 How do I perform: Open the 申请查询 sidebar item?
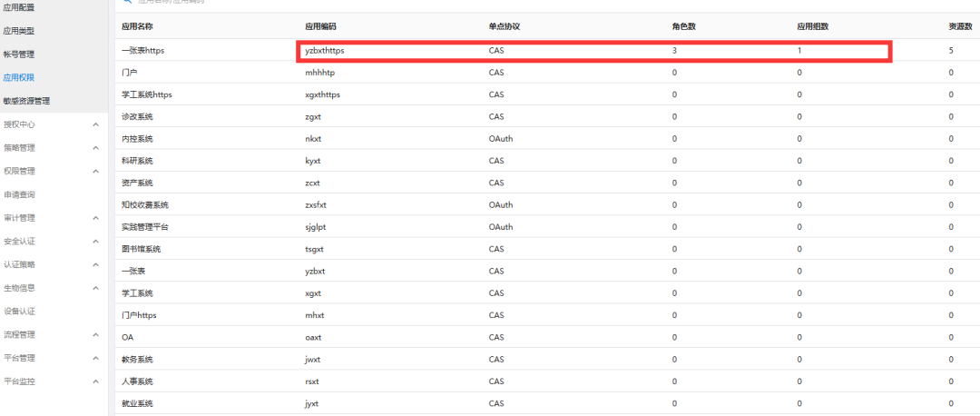[x=19, y=194]
